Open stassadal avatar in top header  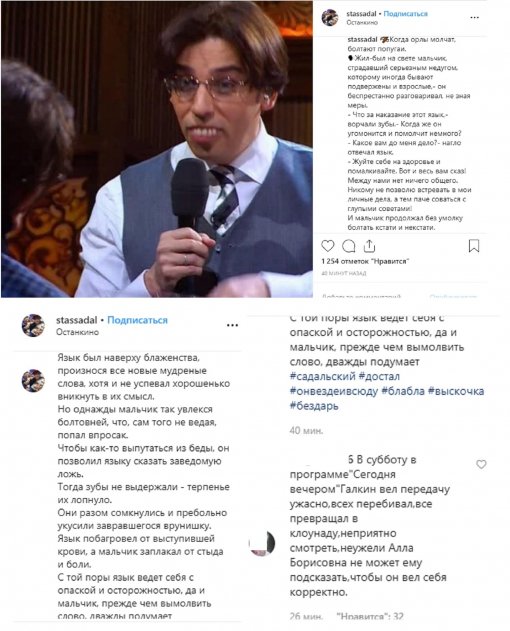(330, 18)
